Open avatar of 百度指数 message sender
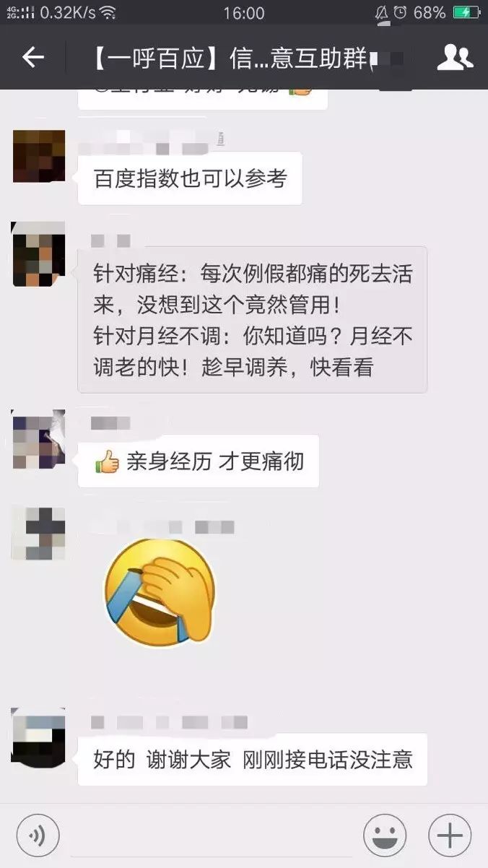 tap(39, 156)
